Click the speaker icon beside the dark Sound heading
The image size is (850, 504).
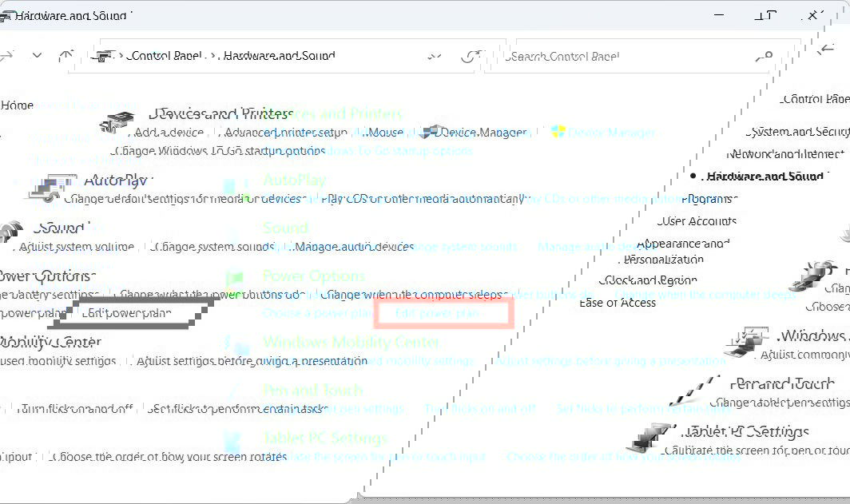coord(12,230)
